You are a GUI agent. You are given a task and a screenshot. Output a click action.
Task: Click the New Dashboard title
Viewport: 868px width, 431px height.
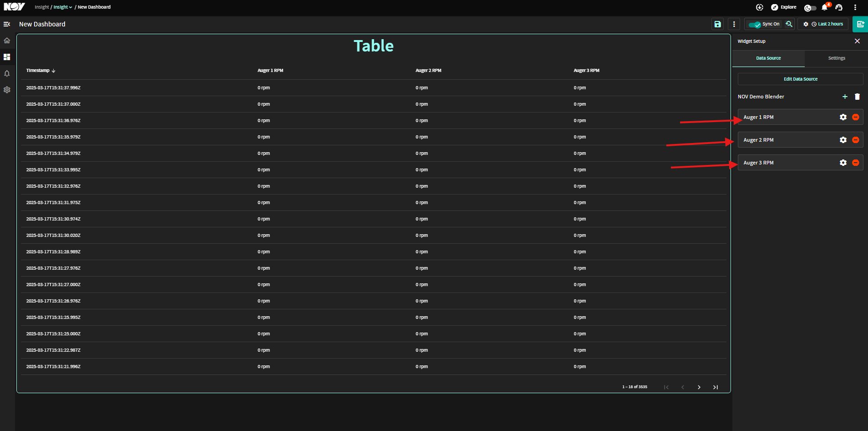[x=42, y=24]
